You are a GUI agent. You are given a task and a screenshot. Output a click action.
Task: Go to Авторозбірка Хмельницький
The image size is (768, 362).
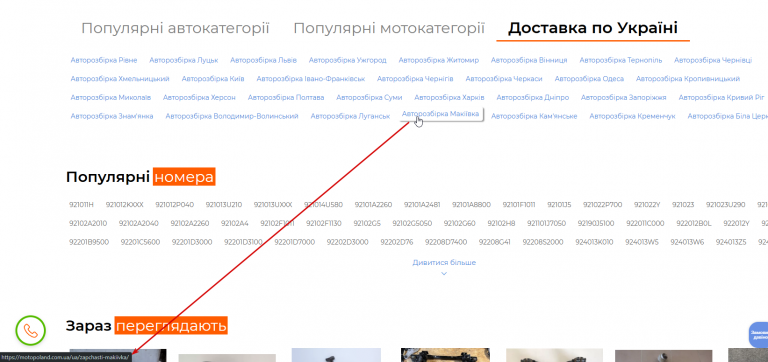120,79
